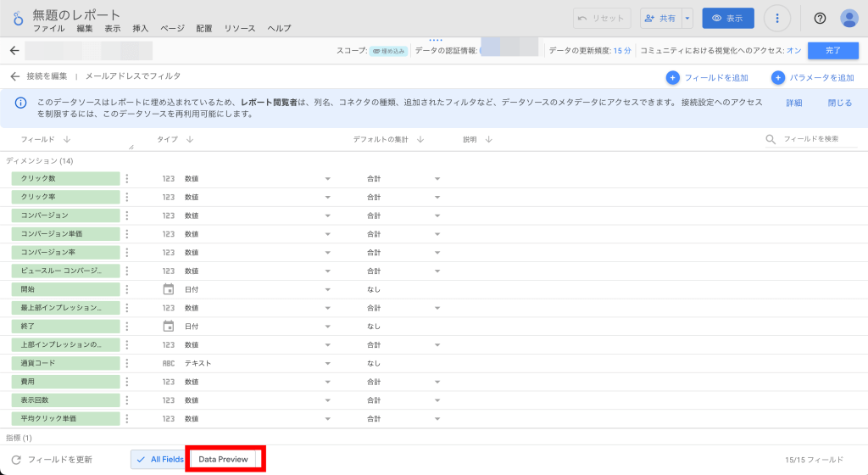Screen dimensions: 868x475
Task: Click the blue 完了 button
Action: pyautogui.click(x=833, y=50)
